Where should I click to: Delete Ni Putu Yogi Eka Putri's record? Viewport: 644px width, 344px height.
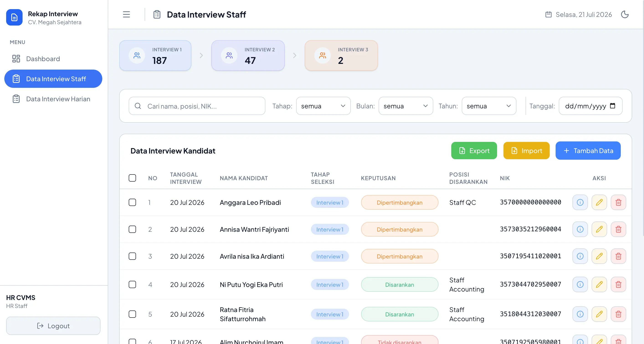[x=618, y=284]
